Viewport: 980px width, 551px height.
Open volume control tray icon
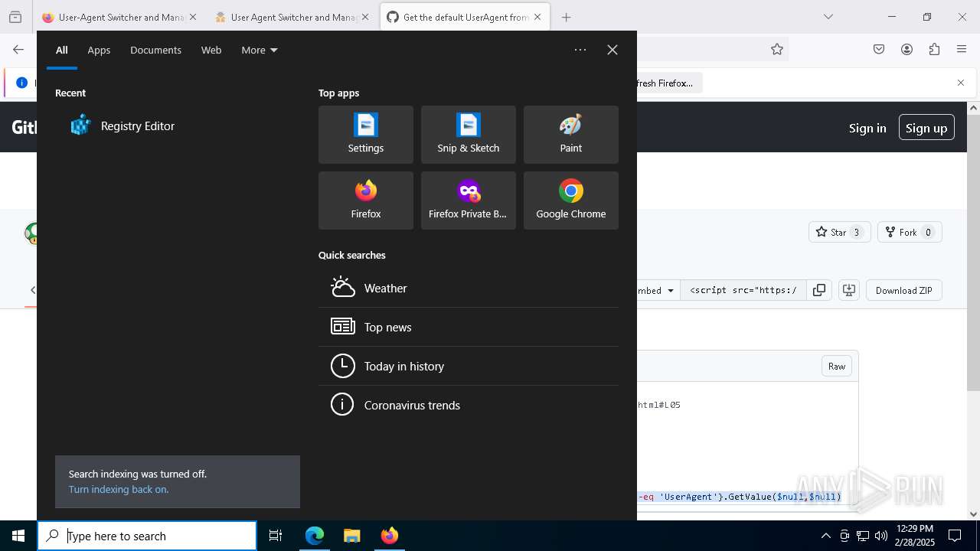[x=881, y=536]
